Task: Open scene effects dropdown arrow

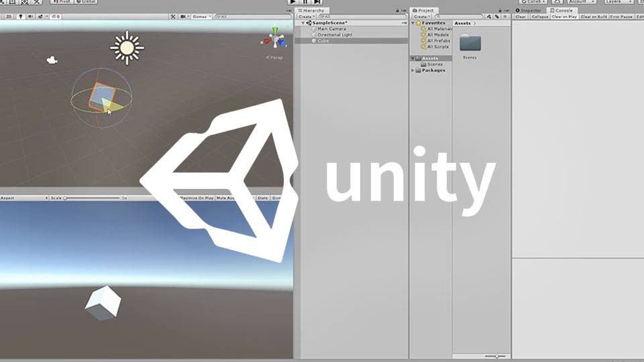Action: pyautogui.click(x=47, y=17)
